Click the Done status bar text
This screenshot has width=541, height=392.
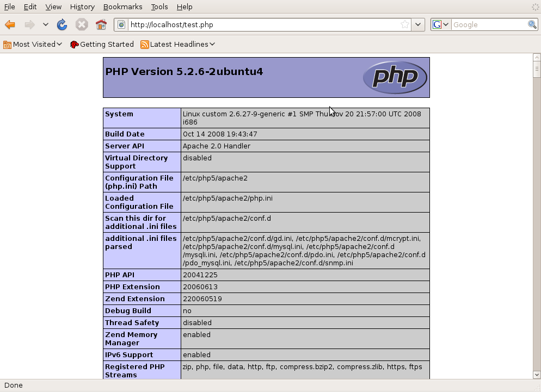pyautogui.click(x=14, y=385)
